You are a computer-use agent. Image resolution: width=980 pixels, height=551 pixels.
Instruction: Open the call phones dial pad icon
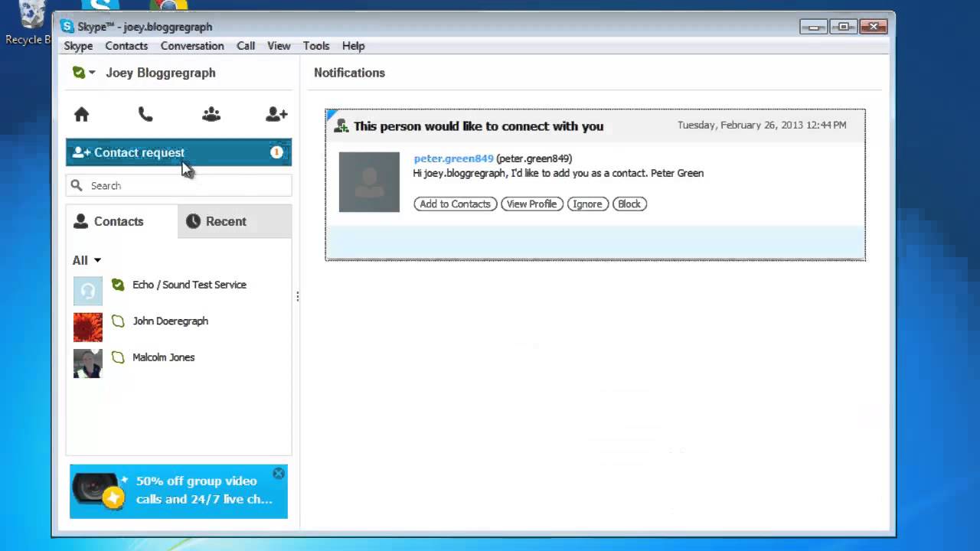coord(145,114)
